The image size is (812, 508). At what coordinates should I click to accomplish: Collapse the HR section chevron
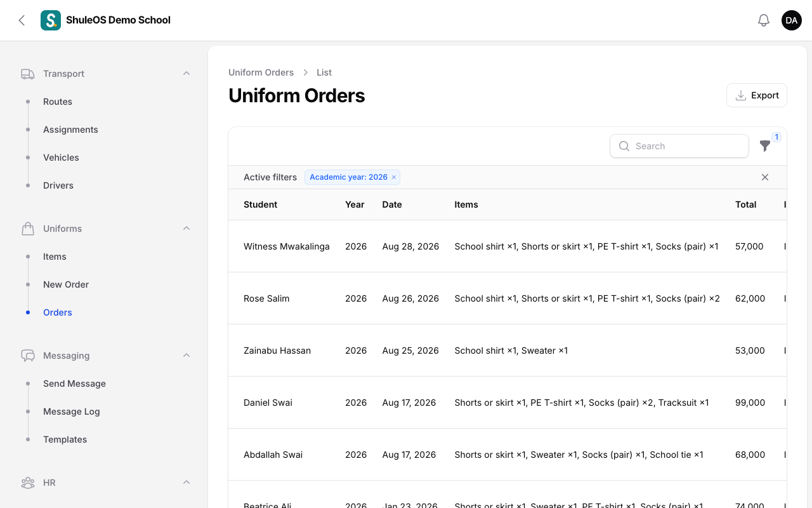pyautogui.click(x=187, y=483)
